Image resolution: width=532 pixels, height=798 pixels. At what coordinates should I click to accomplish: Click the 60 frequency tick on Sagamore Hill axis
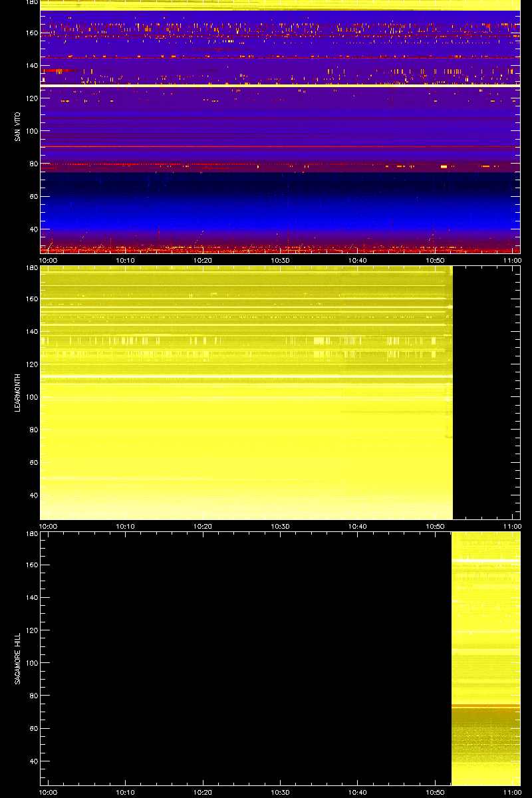(x=33, y=729)
